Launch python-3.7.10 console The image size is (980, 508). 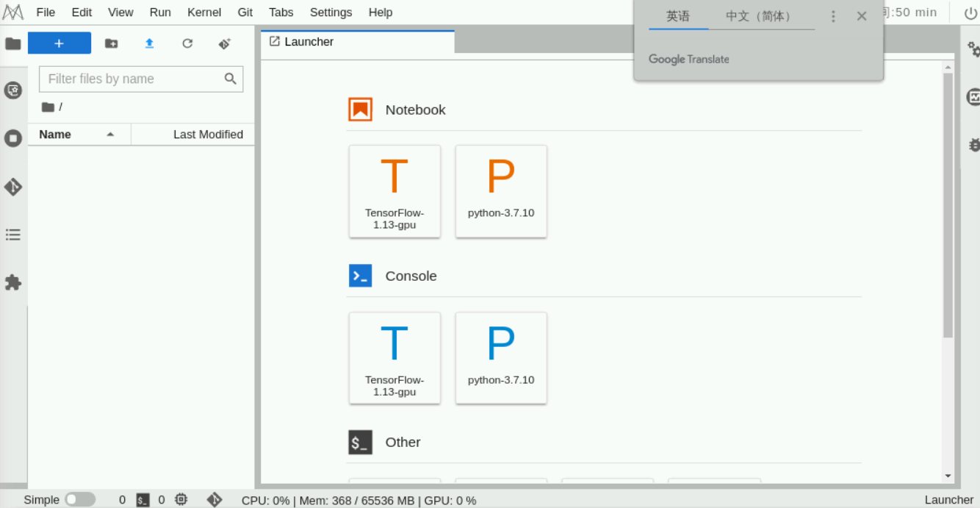tap(501, 358)
